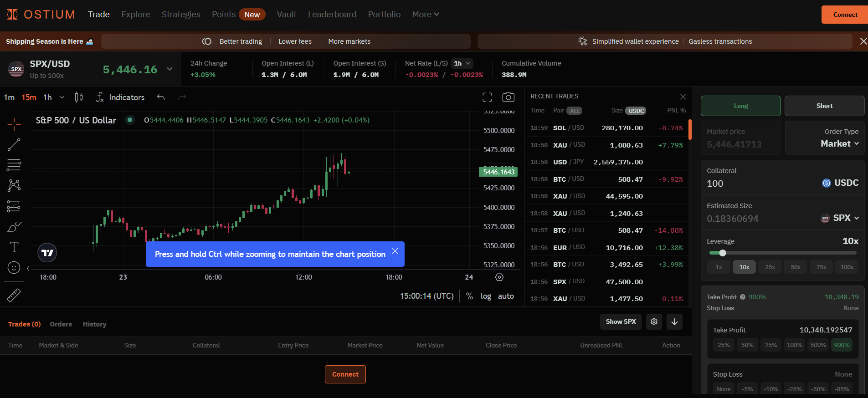Open the Net Rate 1h dropdown
The image size is (868, 398).
point(462,63)
